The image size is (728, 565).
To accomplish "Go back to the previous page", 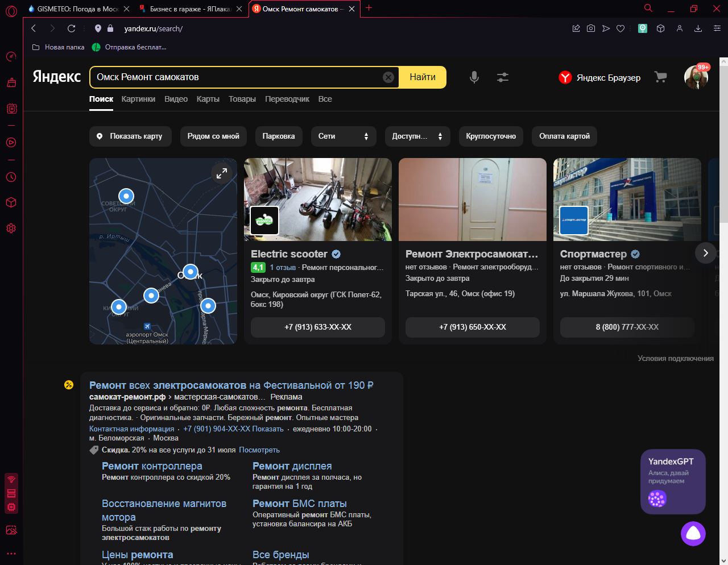I will point(34,28).
